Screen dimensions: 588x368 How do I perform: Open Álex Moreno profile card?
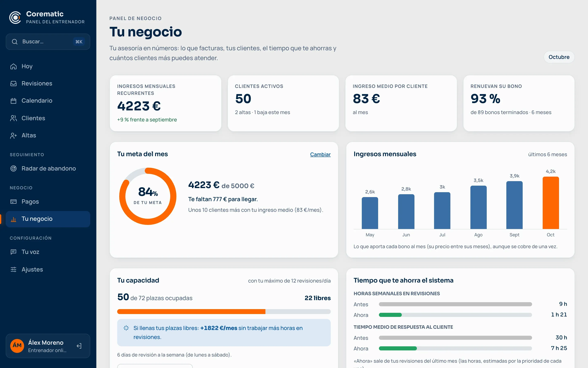pyautogui.click(x=48, y=346)
